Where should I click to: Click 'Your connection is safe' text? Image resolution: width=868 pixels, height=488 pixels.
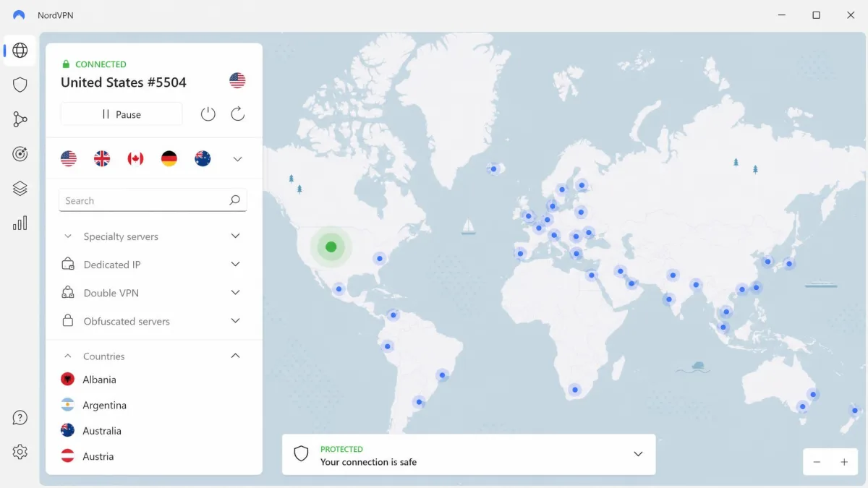point(368,462)
